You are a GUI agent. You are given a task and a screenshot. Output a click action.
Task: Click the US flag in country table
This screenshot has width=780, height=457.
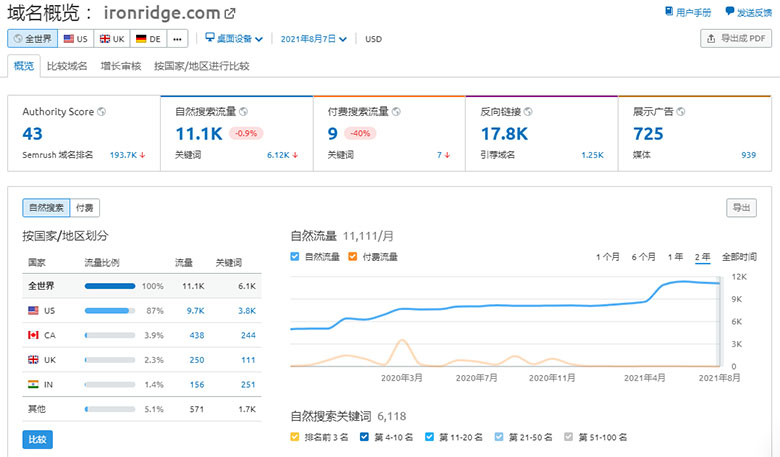pyautogui.click(x=33, y=310)
